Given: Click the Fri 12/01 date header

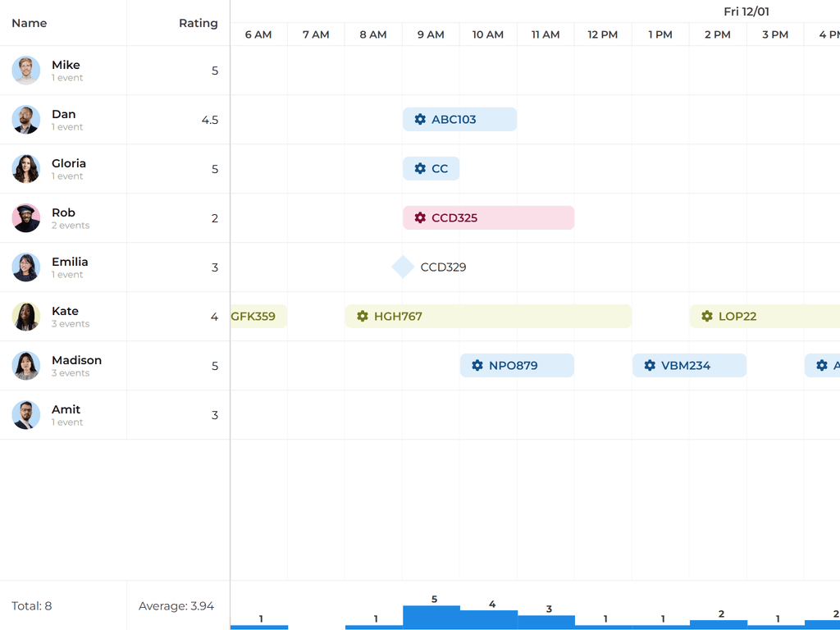Looking at the screenshot, I should click(746, 11).
